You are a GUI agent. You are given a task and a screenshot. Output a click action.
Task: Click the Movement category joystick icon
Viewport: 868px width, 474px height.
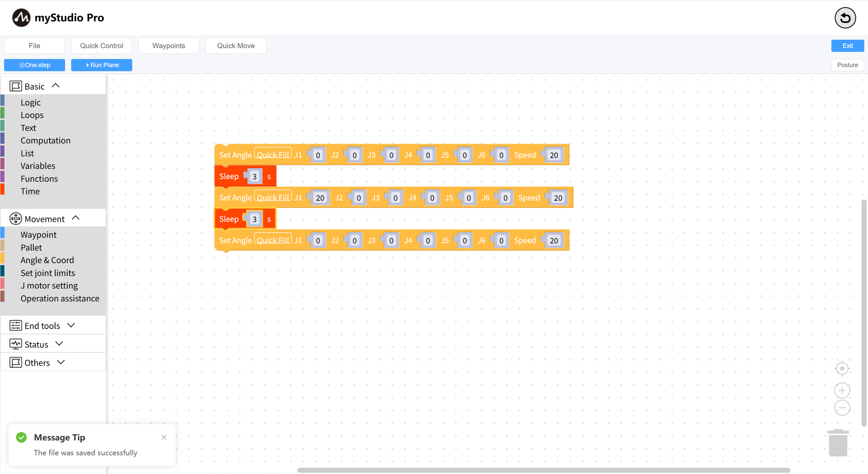(16, 219)
